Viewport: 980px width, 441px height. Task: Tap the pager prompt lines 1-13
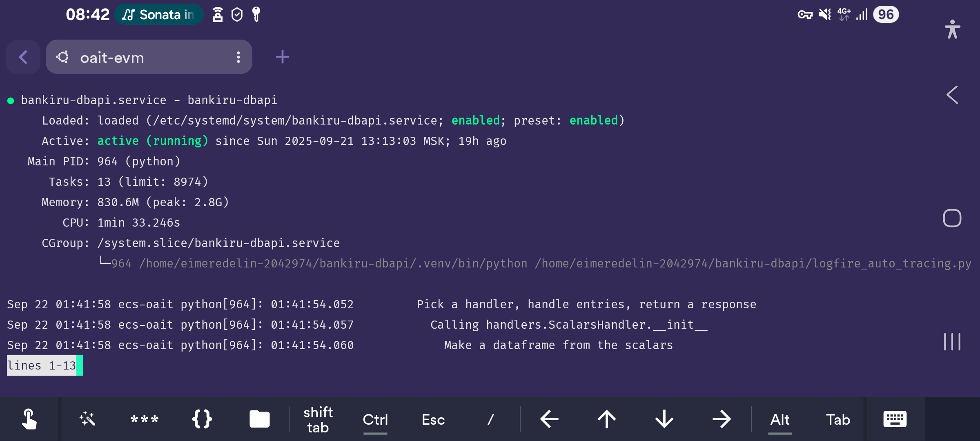pyautogui.click(x=42, y=365)
